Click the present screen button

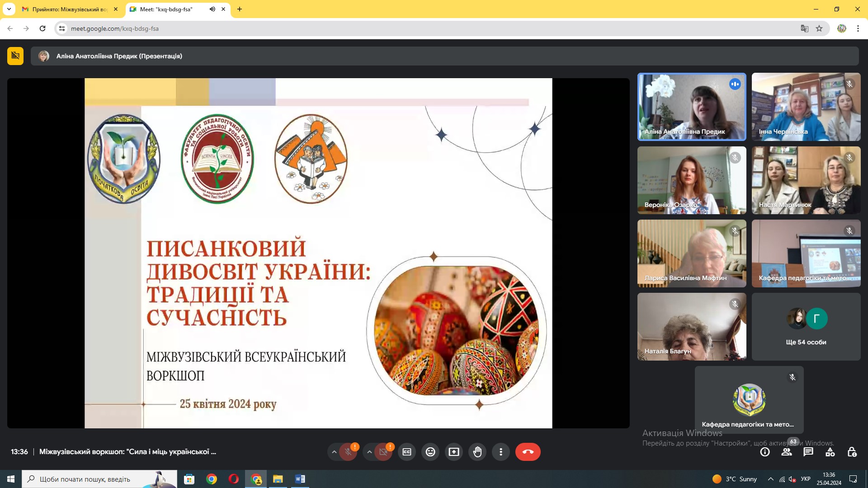point(454,452)
